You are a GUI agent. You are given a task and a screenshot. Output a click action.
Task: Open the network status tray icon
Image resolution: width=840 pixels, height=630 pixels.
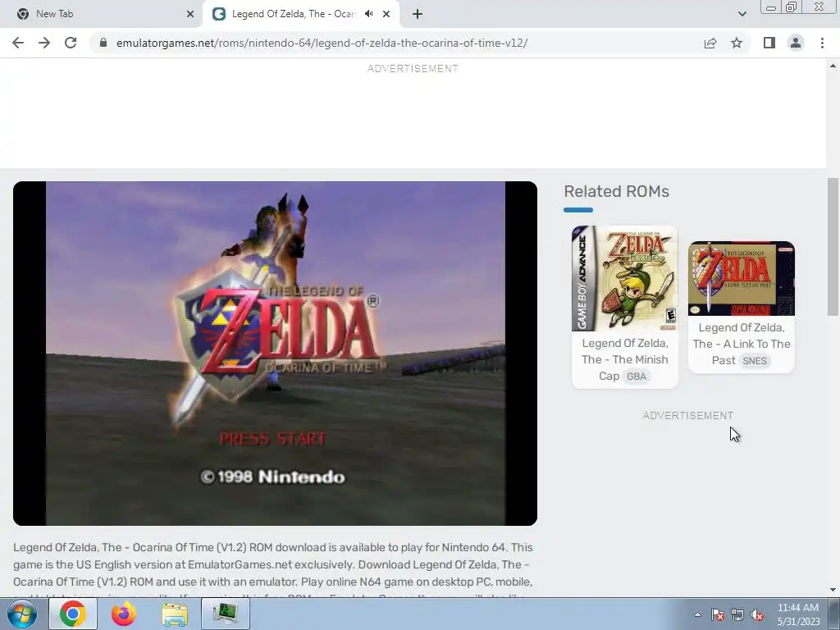737,614
